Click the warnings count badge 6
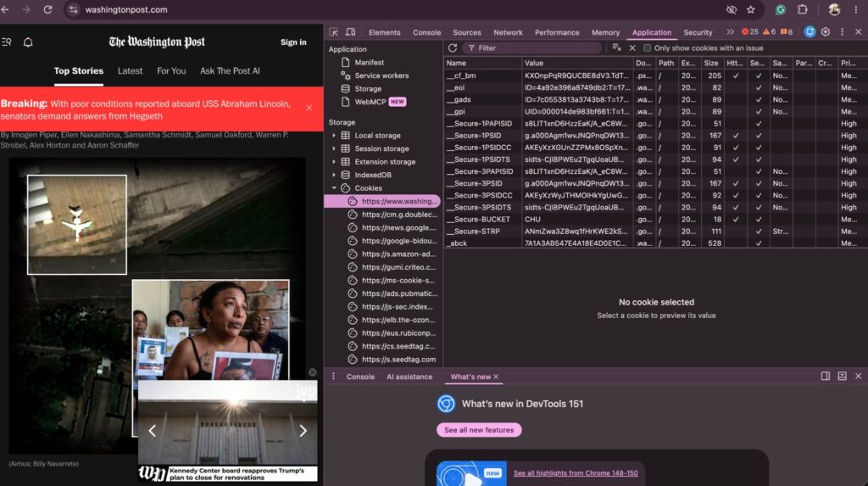Viewport: 868px width, 486px height. tap(769, 32)
